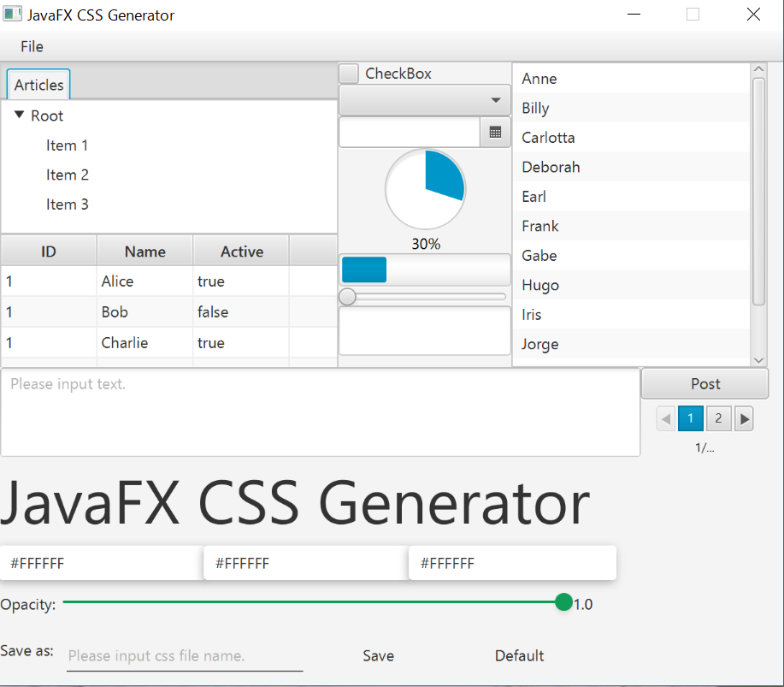Click the pagination previous arrow icon
The height and width of the screenshot is (687, 784).
(x=665, y=418)
